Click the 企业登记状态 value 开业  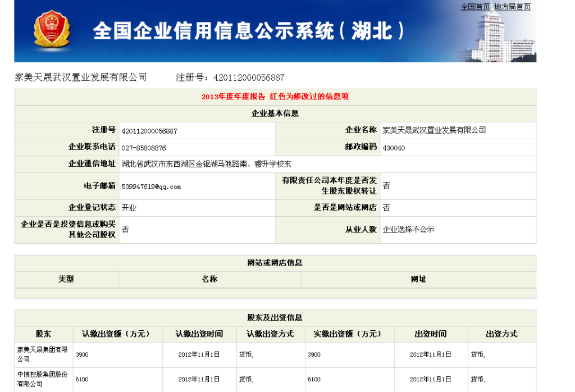point(129,208)
